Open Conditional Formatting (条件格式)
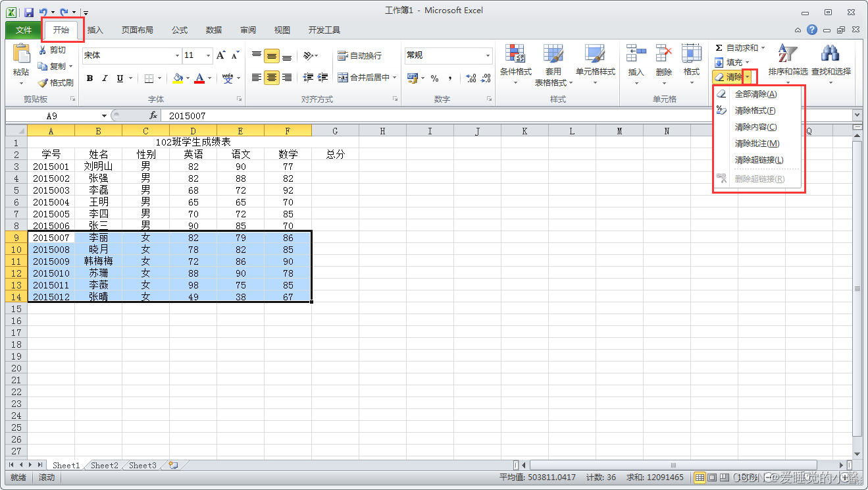Viewport: 868px width, 490px height. [515, 65]
